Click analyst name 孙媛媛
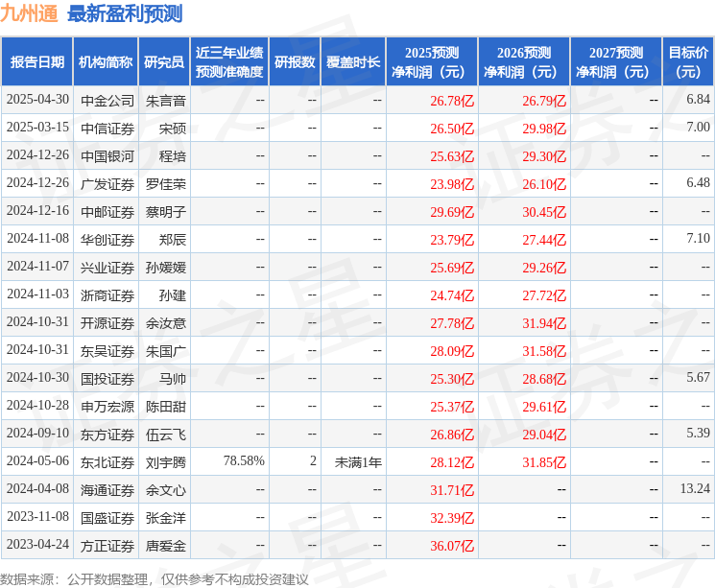Screen dimensions: 715x588 coord(166,267)
